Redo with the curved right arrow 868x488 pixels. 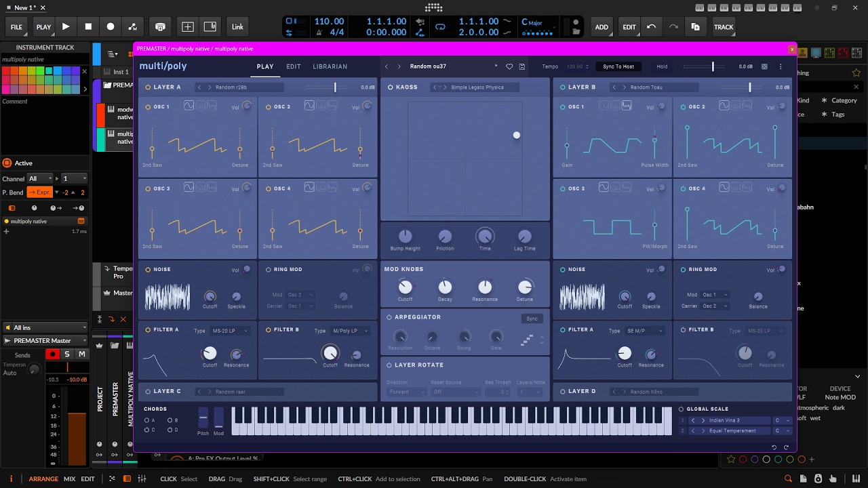point(673,27)
